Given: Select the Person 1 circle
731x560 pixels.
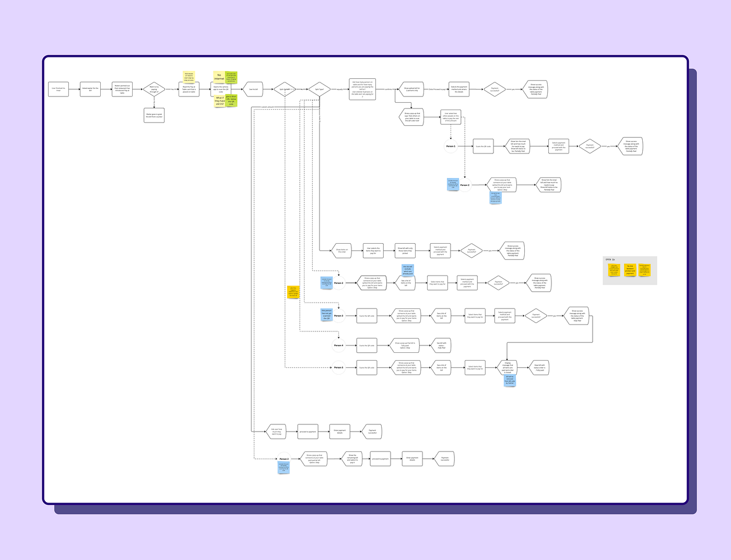Looking at the screenshot, I should (x=451, y=147).
